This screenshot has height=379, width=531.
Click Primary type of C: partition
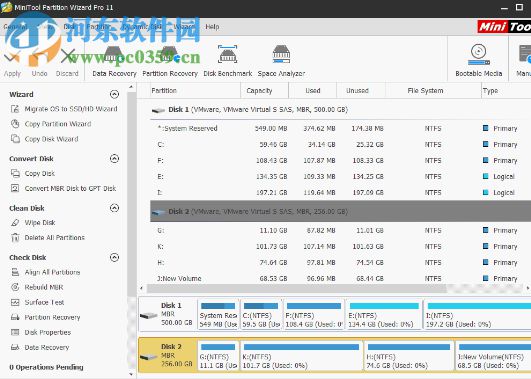(500, 145)
